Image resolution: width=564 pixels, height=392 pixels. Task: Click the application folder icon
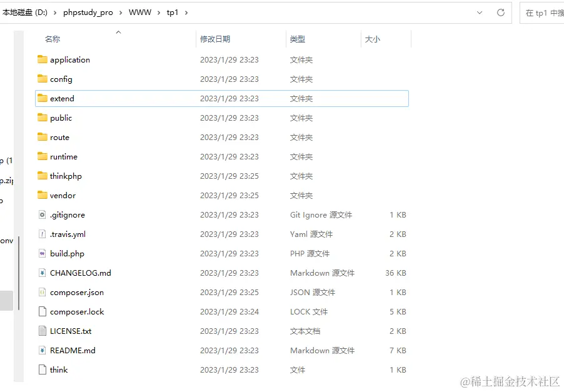point(43,59)
